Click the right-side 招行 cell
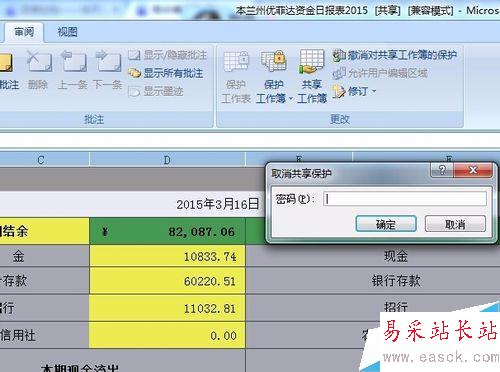Image resolution: width=500 pixels, height=372 pixels. coord(395,307)
